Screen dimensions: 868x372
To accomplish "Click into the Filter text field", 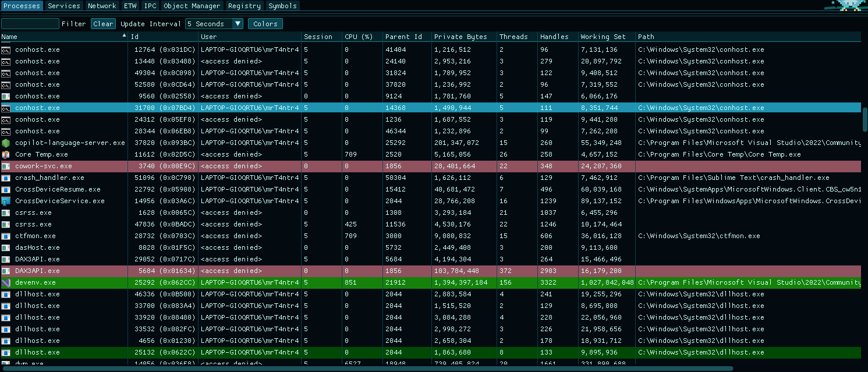I will click(30, 24).
